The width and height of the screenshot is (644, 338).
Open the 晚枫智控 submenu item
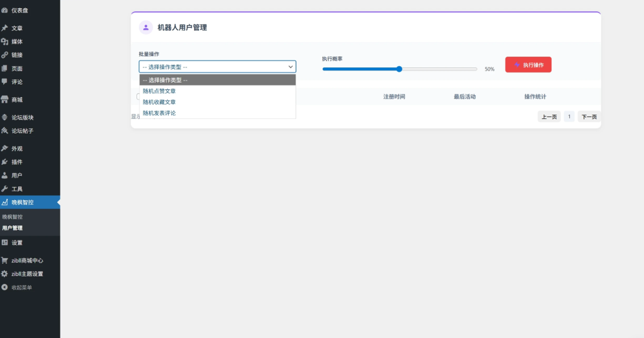pos(13,217)
